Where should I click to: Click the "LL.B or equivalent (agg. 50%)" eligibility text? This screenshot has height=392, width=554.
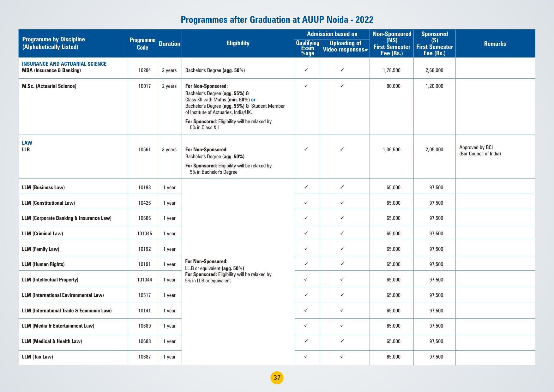coord(214,268)
